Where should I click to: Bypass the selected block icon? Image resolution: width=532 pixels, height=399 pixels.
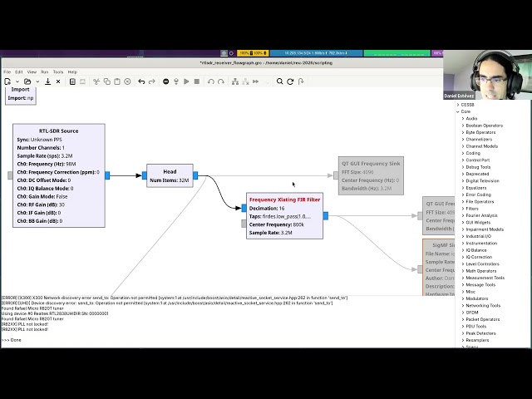coord(256,81)
